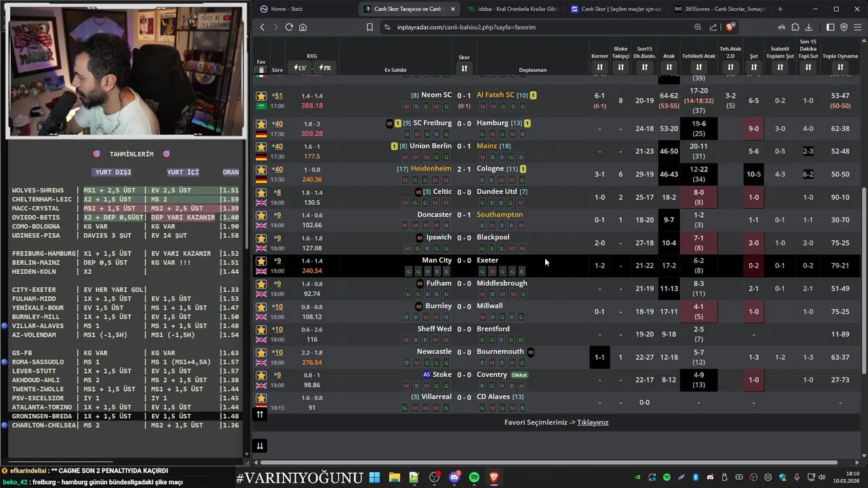Toggle favorite star for Doncaster match
This screenshot has height=488, width=868.
[x=261, y=216]
